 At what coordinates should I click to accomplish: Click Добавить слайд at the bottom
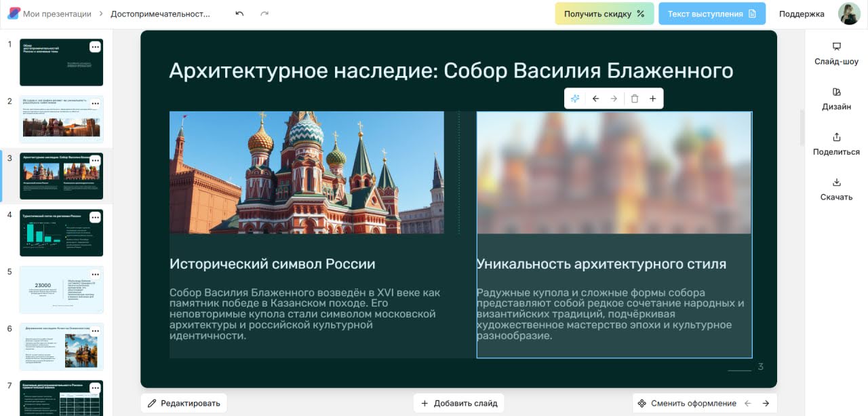[x=458, y=402]
